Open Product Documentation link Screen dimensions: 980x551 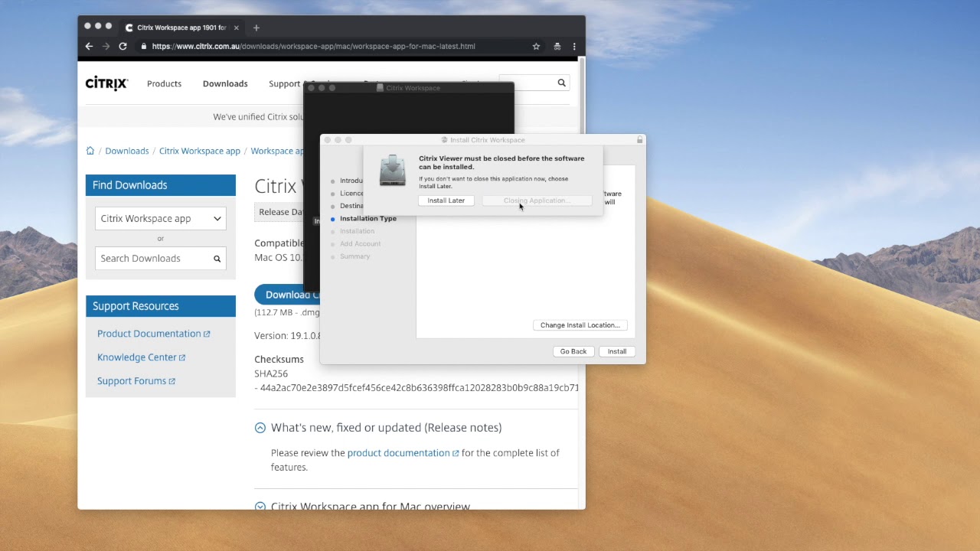(153, 334)
